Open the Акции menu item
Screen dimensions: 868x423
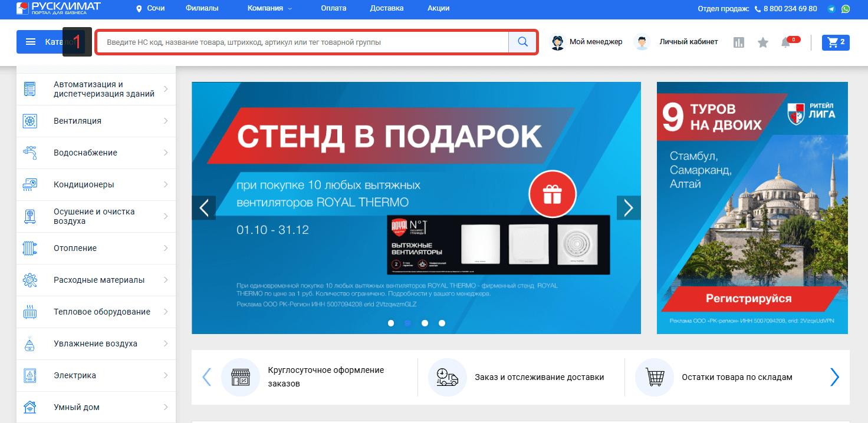(x=439, y=8)
